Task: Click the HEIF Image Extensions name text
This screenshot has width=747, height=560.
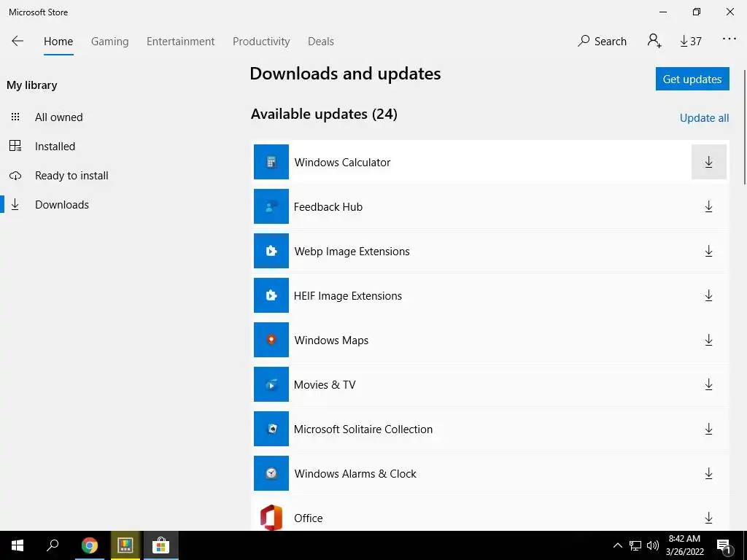Action: point(347,296)
